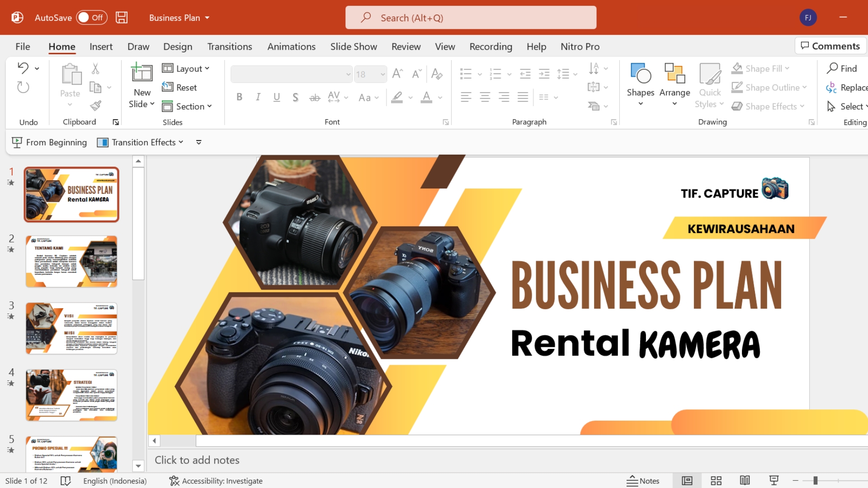Click the Save icon in title bar
This screenshot has width=868, height=488.
pyautogui.click(x=122, y=18)
